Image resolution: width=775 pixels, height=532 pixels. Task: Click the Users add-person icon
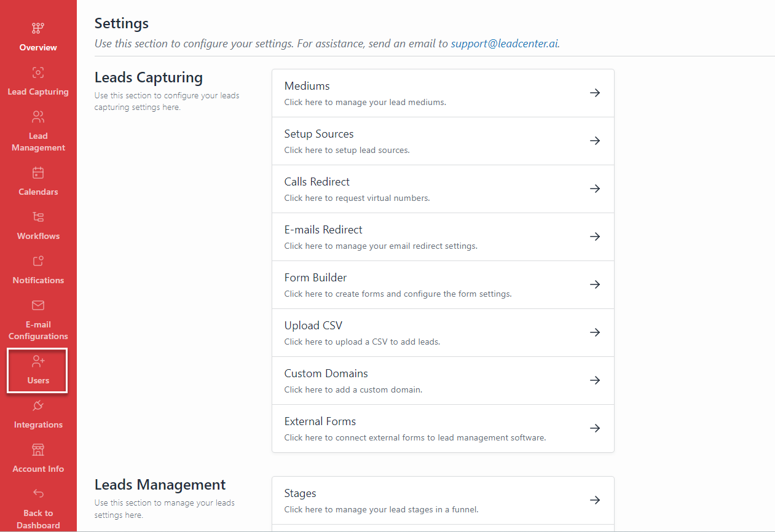[38, 361]
